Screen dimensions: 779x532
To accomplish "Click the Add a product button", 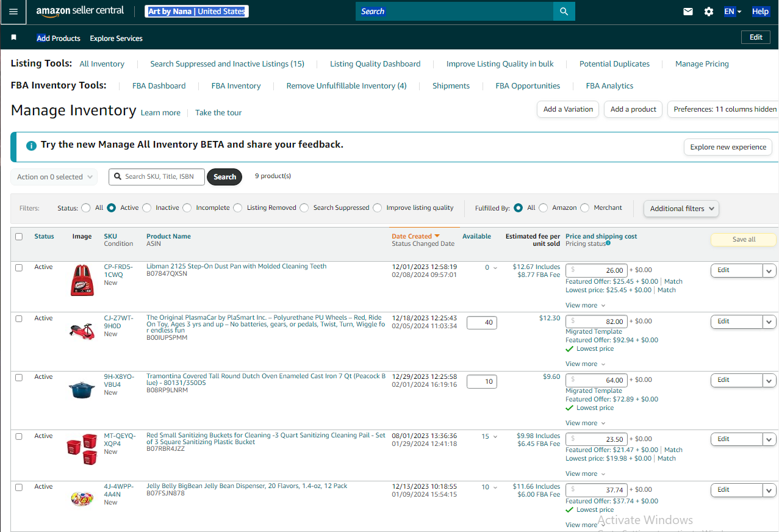I will point(633,109).
